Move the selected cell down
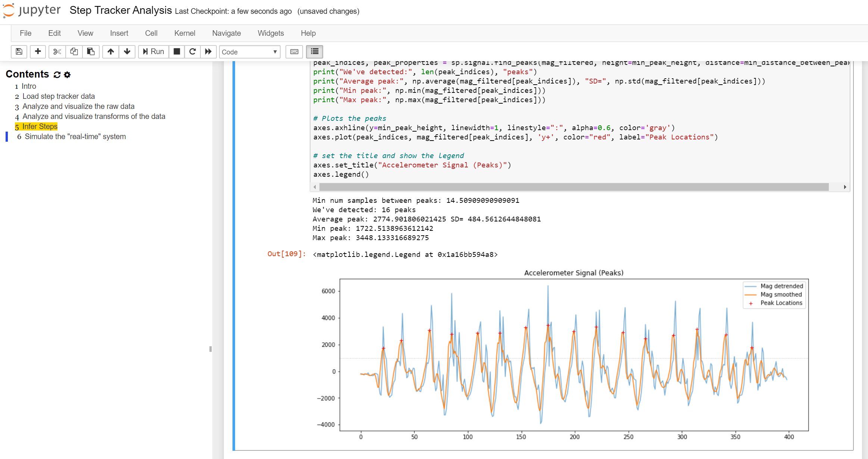Screen dimensions: 868x459 [x=127, y=52]
